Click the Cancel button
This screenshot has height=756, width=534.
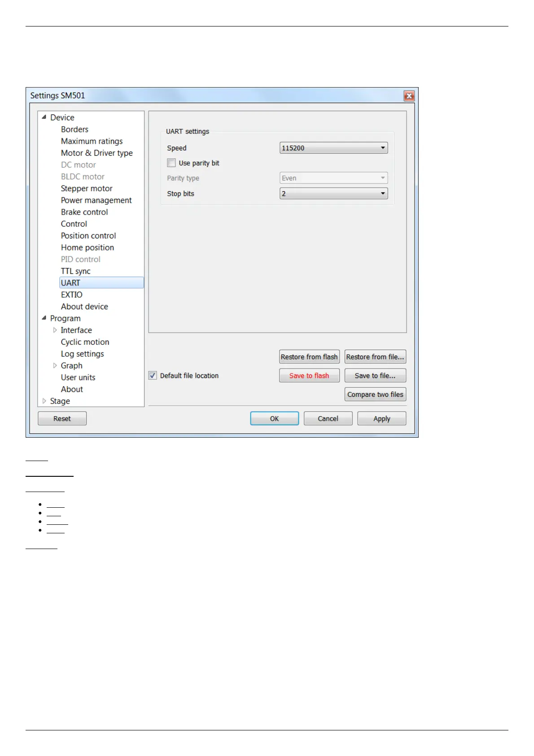pyautogui.click(x=328, y=418)
